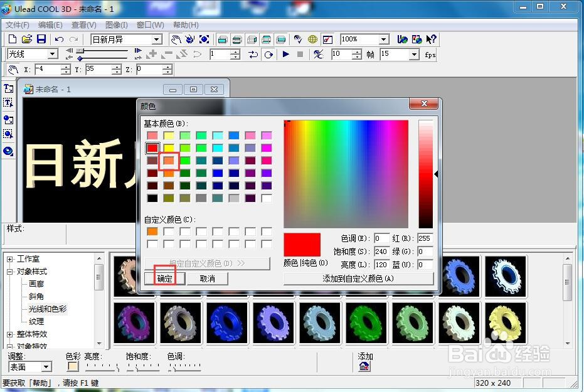This screenshot has width=584, height=392.
Task: Open the 图像(I) menu
Action: point(117,25)
